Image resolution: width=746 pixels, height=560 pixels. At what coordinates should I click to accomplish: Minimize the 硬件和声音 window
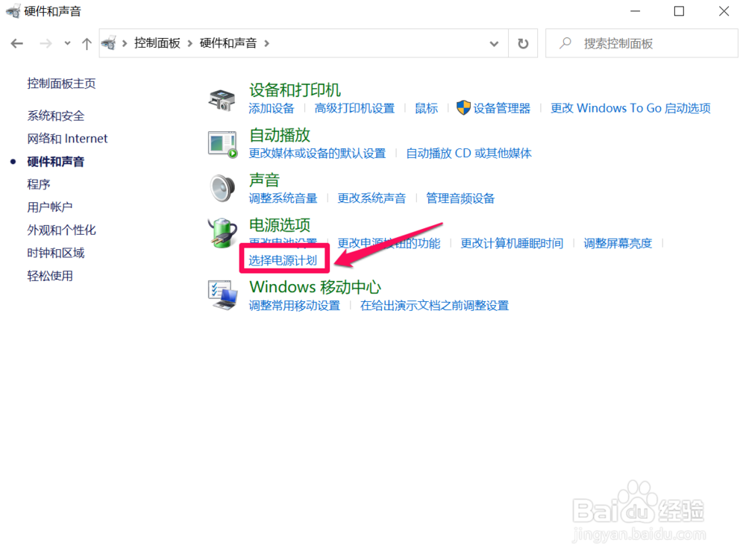point(635,11)
